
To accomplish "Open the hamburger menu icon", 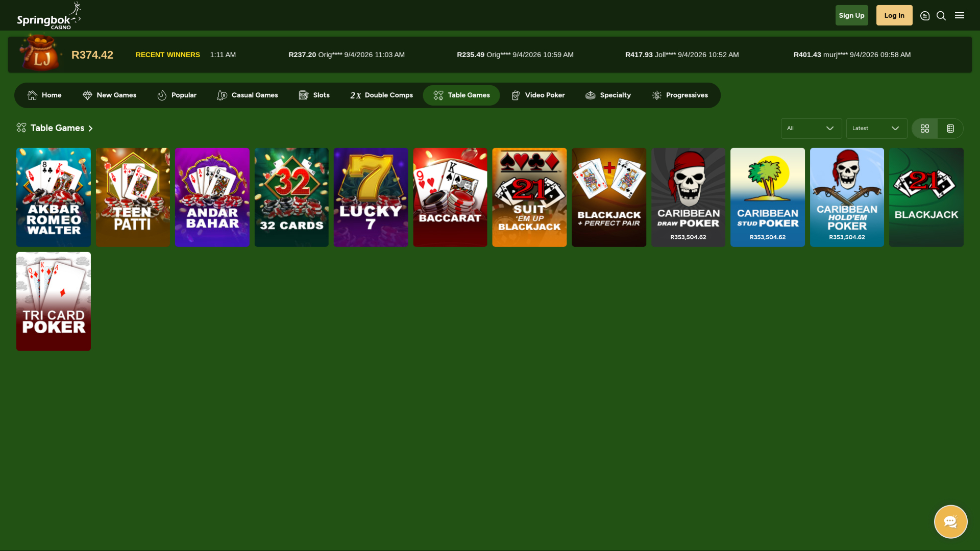I will pos(960,15).
